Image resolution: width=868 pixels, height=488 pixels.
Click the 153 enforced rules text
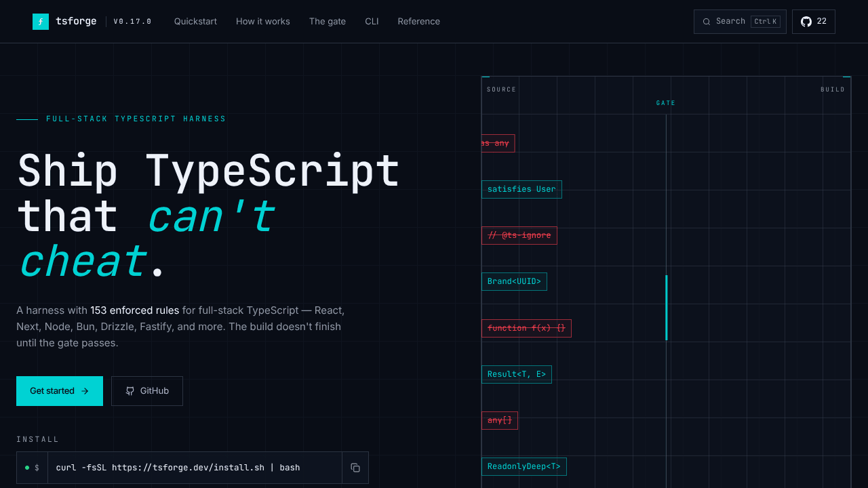tap(135, 310)
